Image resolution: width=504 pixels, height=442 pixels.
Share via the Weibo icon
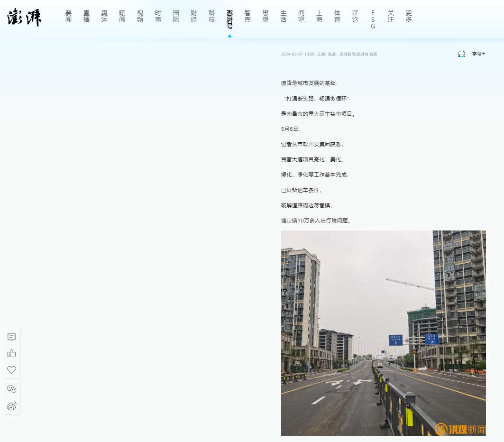[12, 406]
